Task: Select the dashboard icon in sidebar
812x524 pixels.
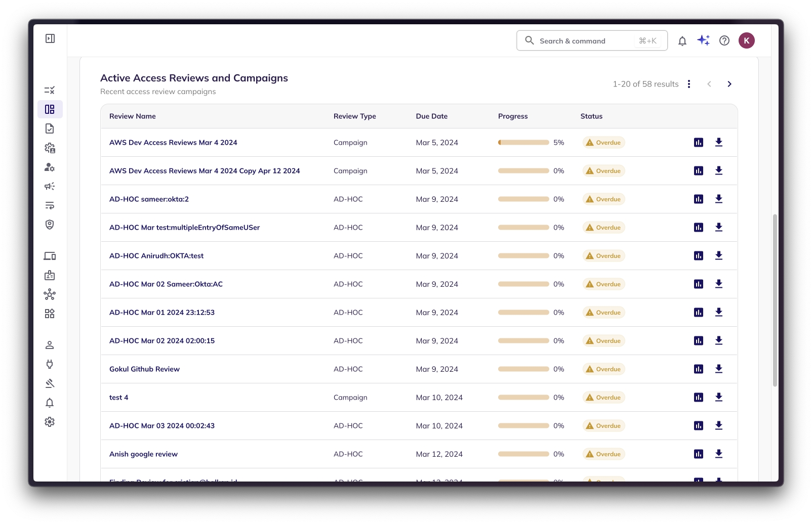Action: point(50,109)
